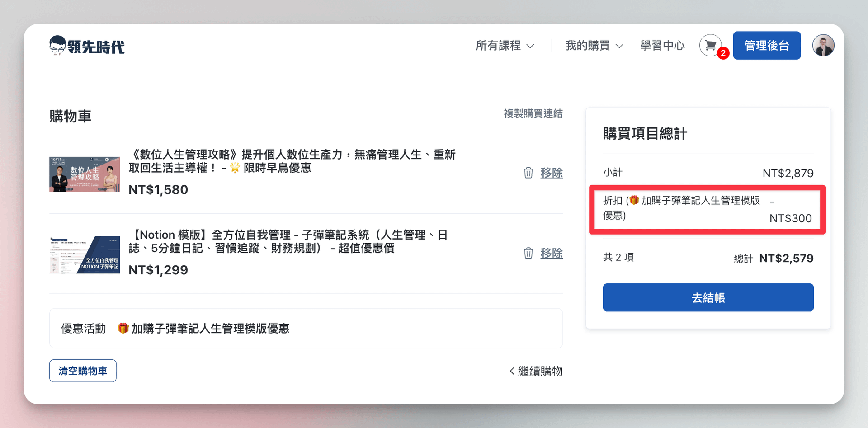Viewport: 868px width, 428px height.
Task: Open the Notion 子彈筆記 product thumbnail
Action: click(85, 255)
